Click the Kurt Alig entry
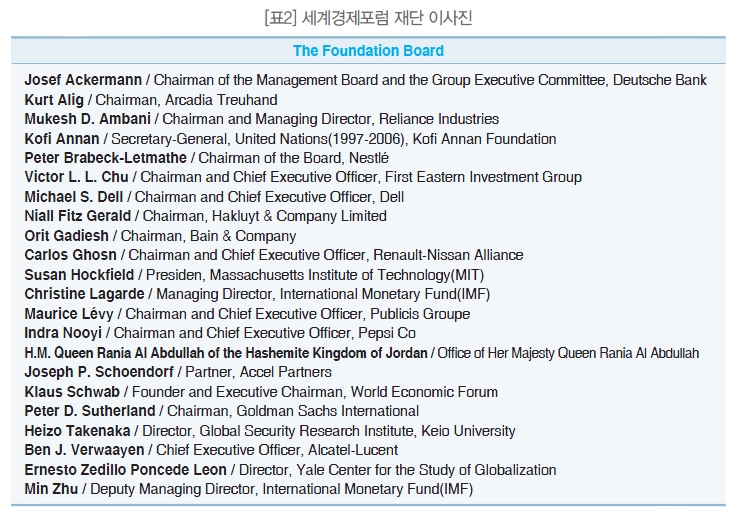 pyautogui.click(x=151, y=100)
